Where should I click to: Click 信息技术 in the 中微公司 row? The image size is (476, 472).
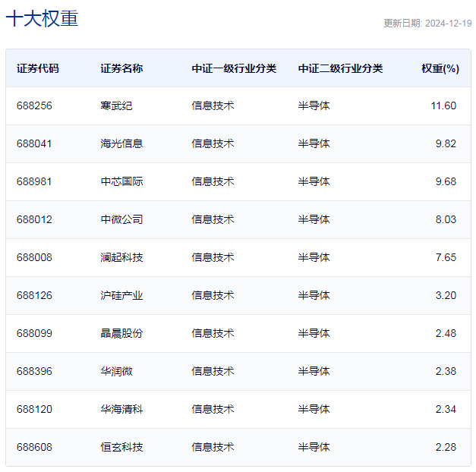point(213,219)
